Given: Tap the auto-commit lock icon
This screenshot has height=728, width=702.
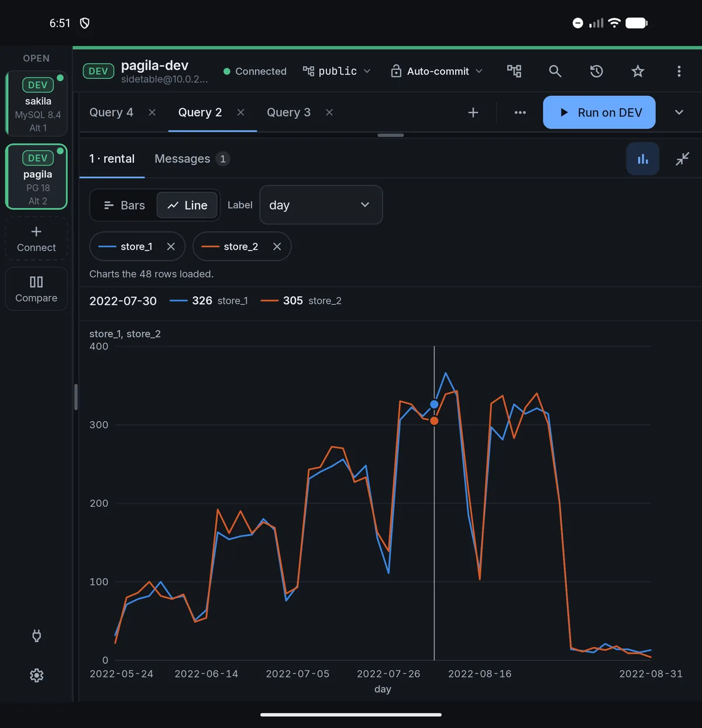Looking at the screenshot, I should tap(396, 71).
